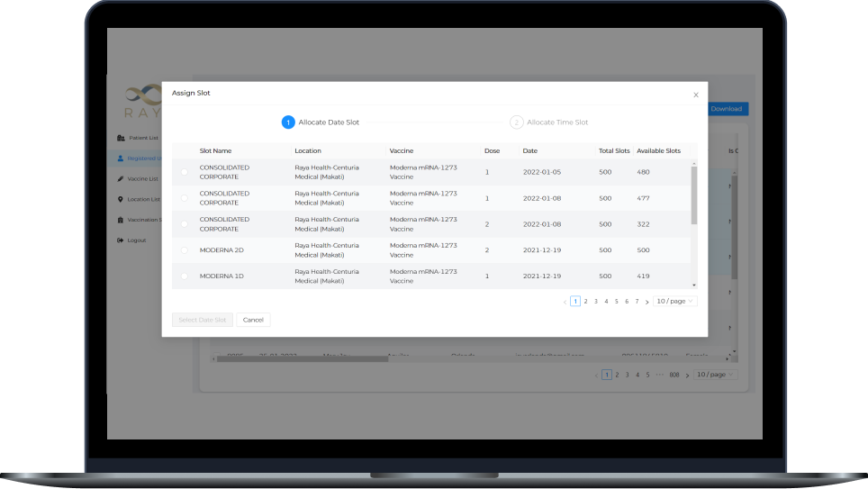
Task: Click the Total Slots column header
Action: 614,150
